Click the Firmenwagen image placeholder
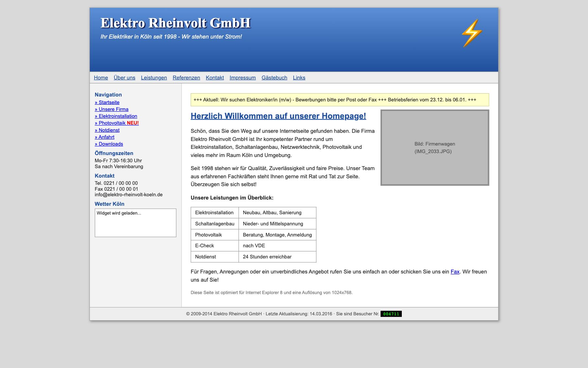This screenshot has width=588, height=368. [435, 148]
